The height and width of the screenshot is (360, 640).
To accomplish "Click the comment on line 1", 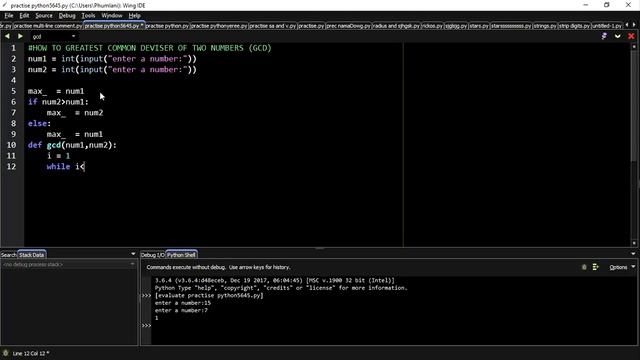I will click(x=149, y=48).
